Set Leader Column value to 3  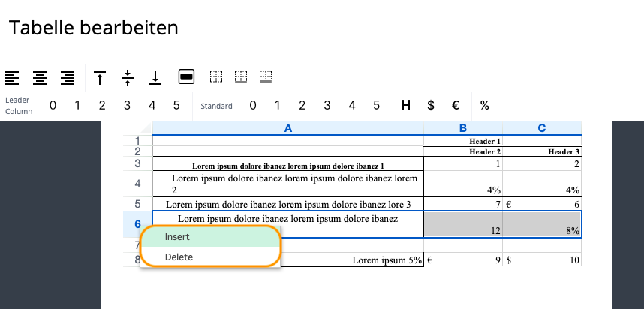(x=127, y=106)
